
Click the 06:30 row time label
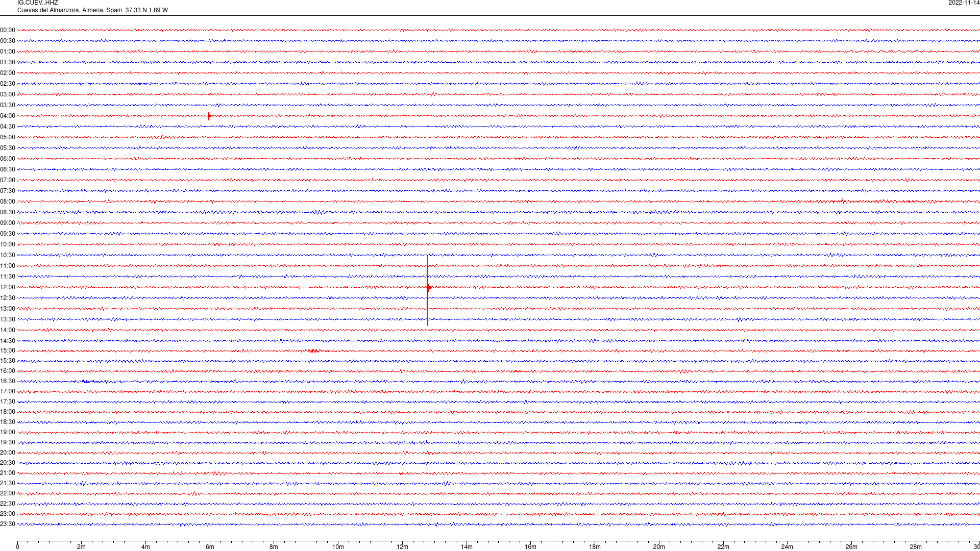coord(8,169)
